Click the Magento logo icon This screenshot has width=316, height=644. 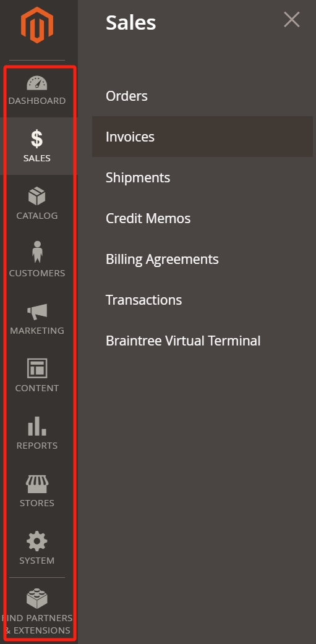pos(37,25)
